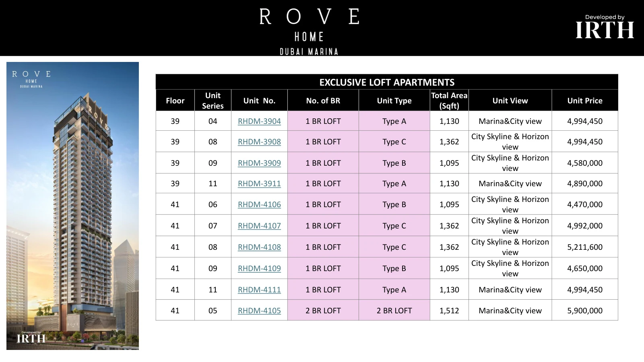The height and width of the screenshot is (362, 644).
Task: Select Marina&City view cell in RHDM-4105 row
Action: tap(510, 311)
